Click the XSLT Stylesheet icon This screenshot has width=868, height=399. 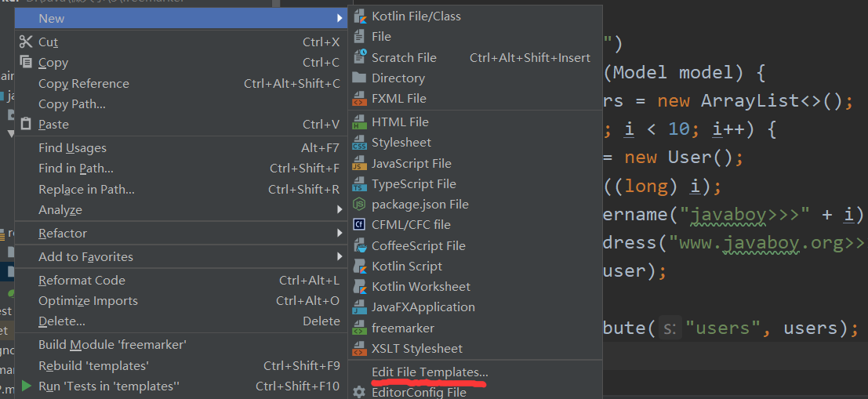click(360, 349)
